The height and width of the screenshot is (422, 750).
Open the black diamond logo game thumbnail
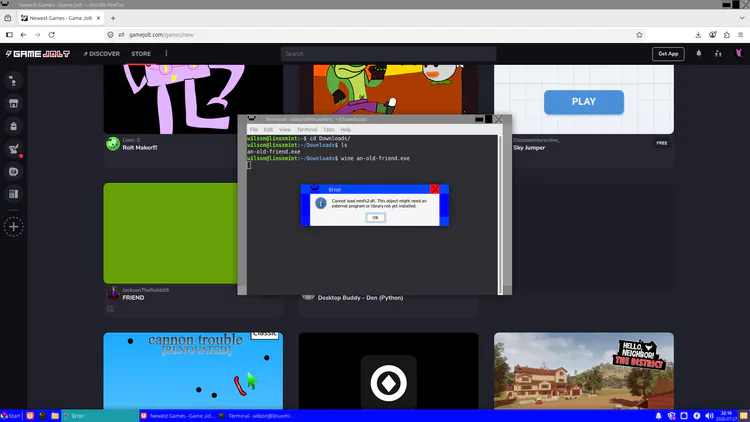(388, 371)
